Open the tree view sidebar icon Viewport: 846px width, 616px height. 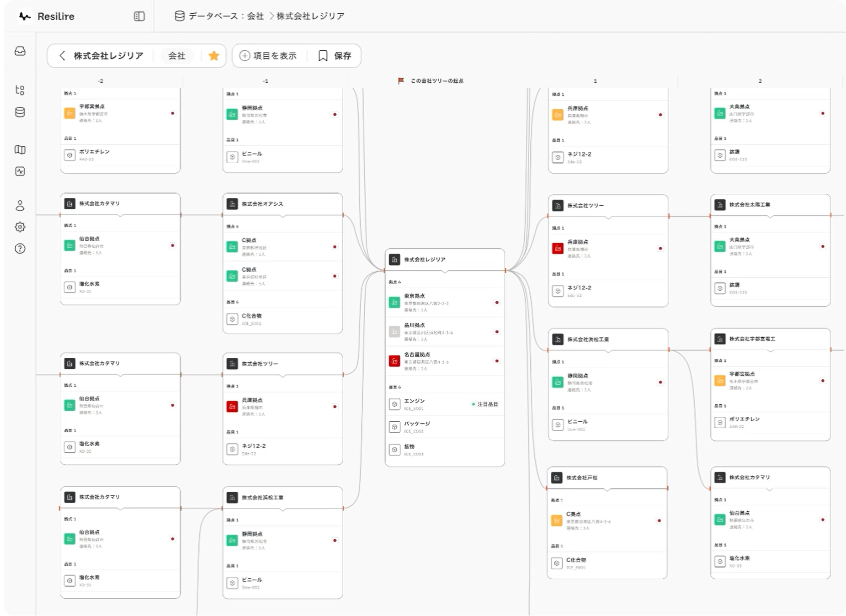point(20,90)
